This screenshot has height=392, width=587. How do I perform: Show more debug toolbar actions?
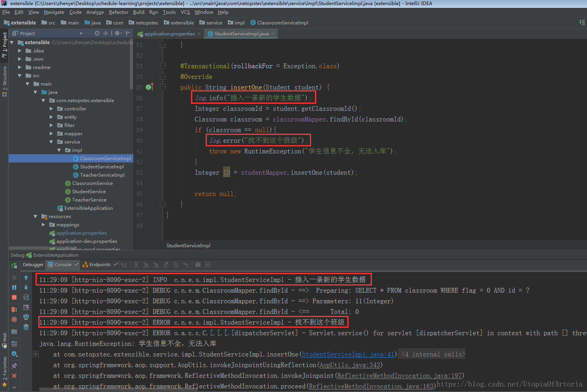click(14, 387)
